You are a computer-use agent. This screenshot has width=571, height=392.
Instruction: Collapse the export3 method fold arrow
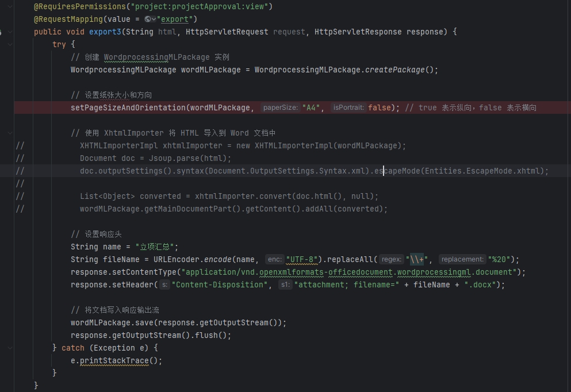click(10, 32)
